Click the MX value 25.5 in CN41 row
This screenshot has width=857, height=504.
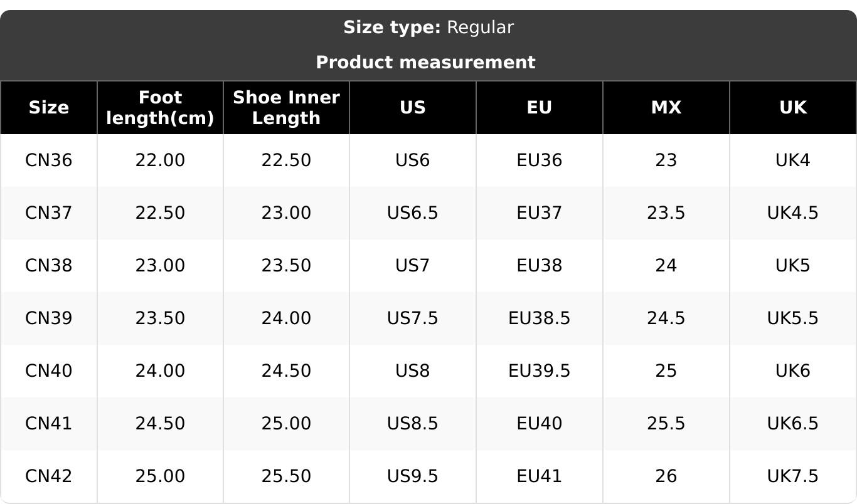(x=666, y=424)
